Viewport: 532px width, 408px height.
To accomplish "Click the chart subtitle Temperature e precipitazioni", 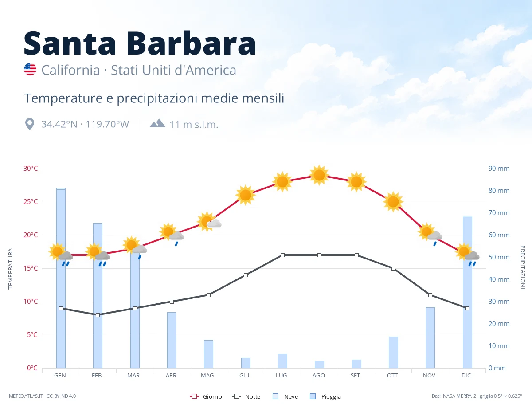I will (x=154, y=98).
